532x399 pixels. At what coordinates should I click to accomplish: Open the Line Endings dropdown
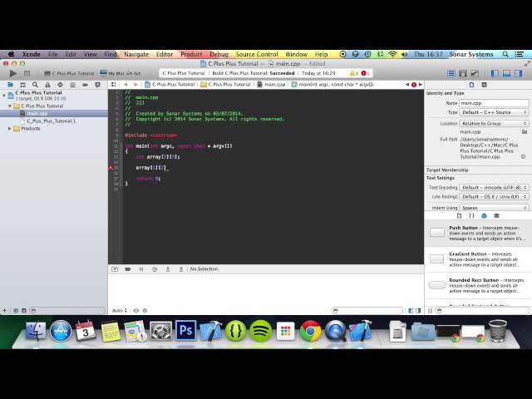[494, 196]
